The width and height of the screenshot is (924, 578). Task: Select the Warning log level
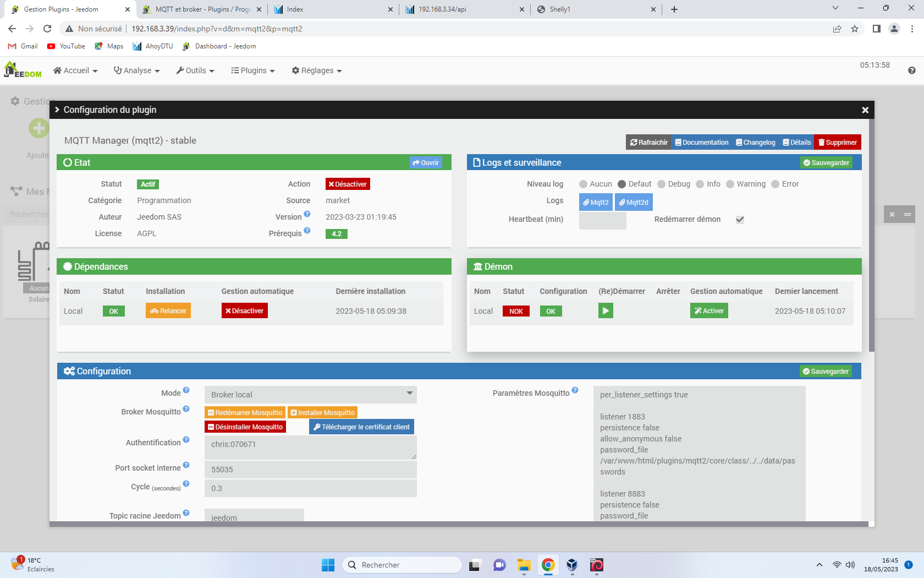(x=730, y=184)
